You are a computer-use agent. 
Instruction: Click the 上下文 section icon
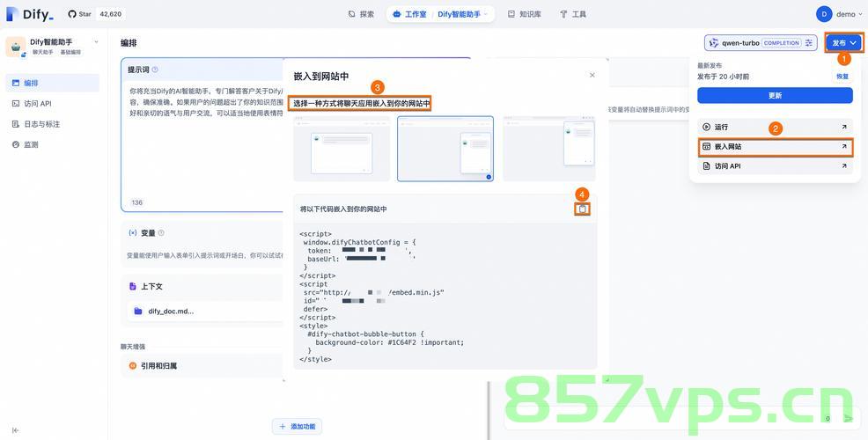(x=132, y=286)
